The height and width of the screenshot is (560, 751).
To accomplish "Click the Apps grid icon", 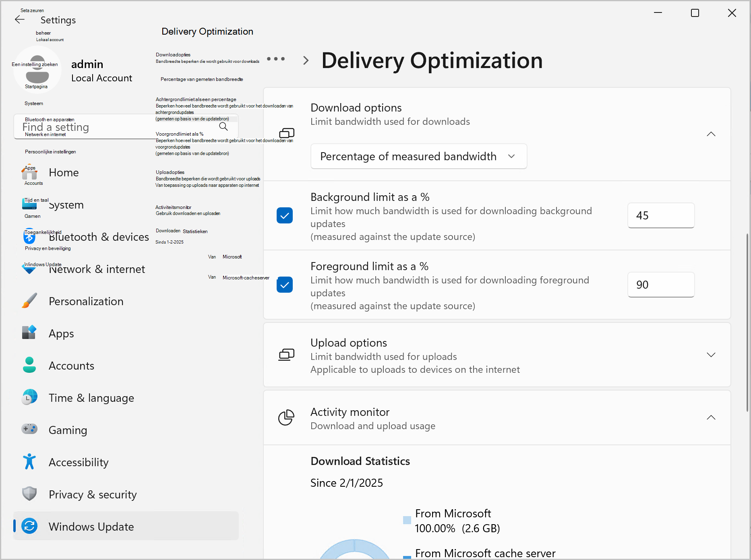I will [x=29, y=333].
